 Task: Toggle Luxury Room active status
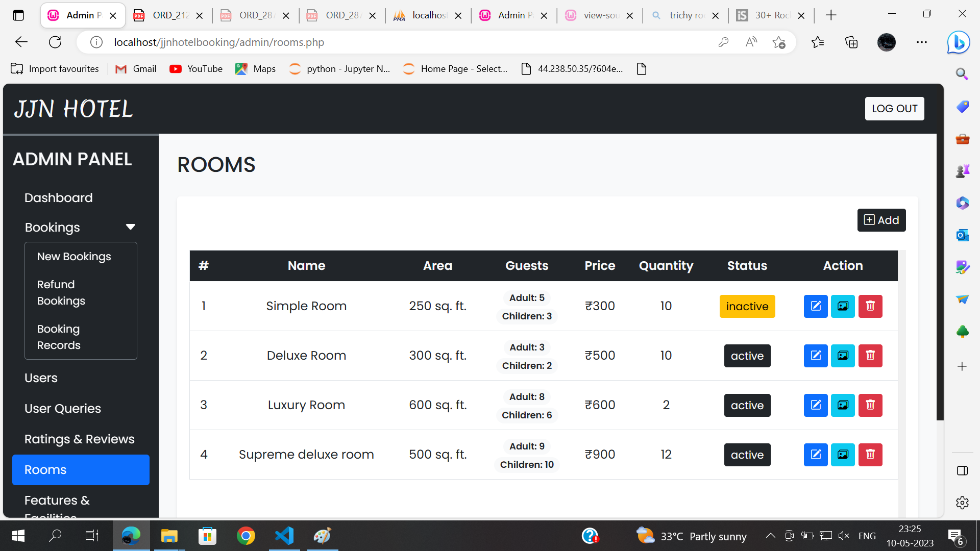tap(747, 405)
